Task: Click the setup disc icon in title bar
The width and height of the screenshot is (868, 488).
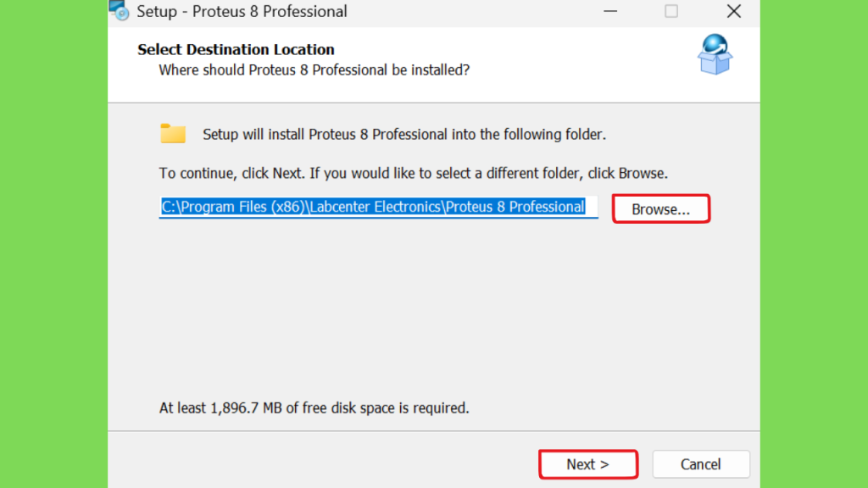Action: (x=119, y=10)
